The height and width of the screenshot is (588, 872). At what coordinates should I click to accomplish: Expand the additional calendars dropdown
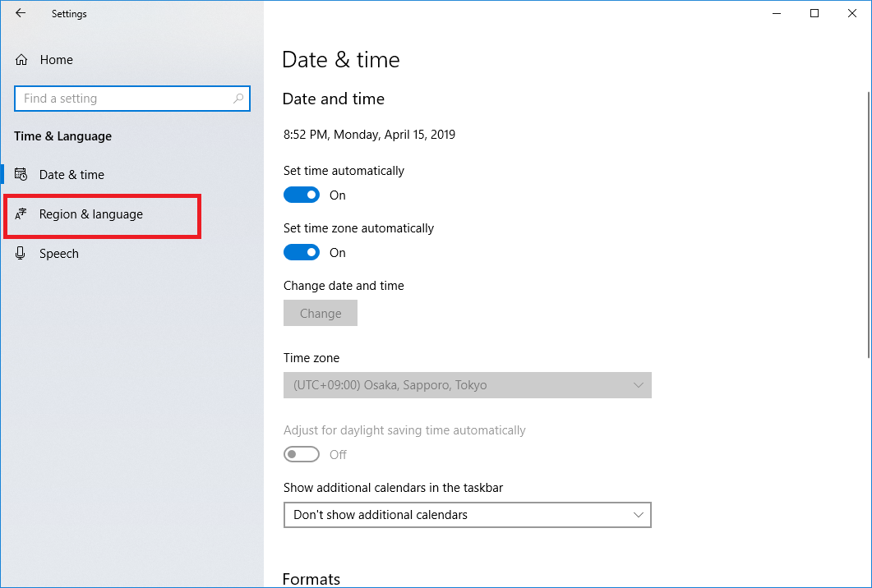(467, 515)
